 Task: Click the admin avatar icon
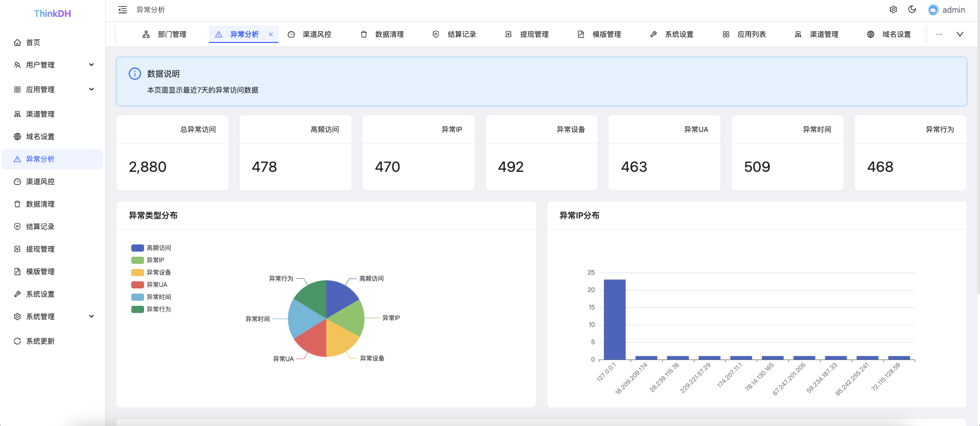pos(933,10)
